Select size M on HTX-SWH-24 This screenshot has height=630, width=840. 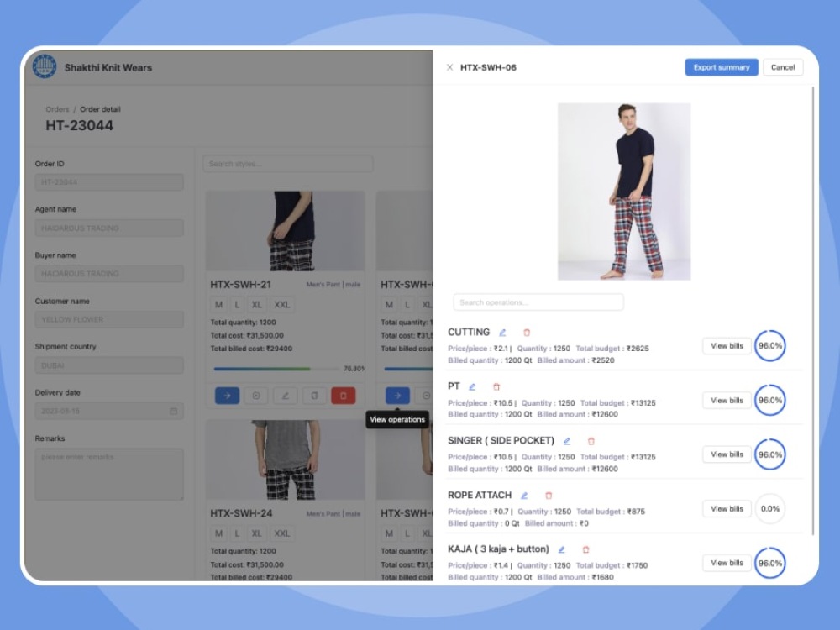click(x=218, y=533)
